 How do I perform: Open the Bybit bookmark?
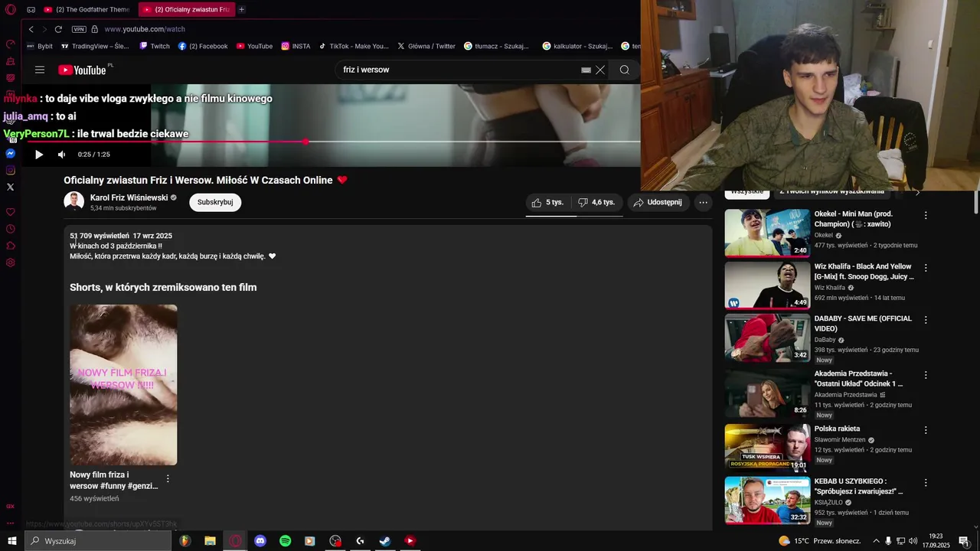coord(40,46)
